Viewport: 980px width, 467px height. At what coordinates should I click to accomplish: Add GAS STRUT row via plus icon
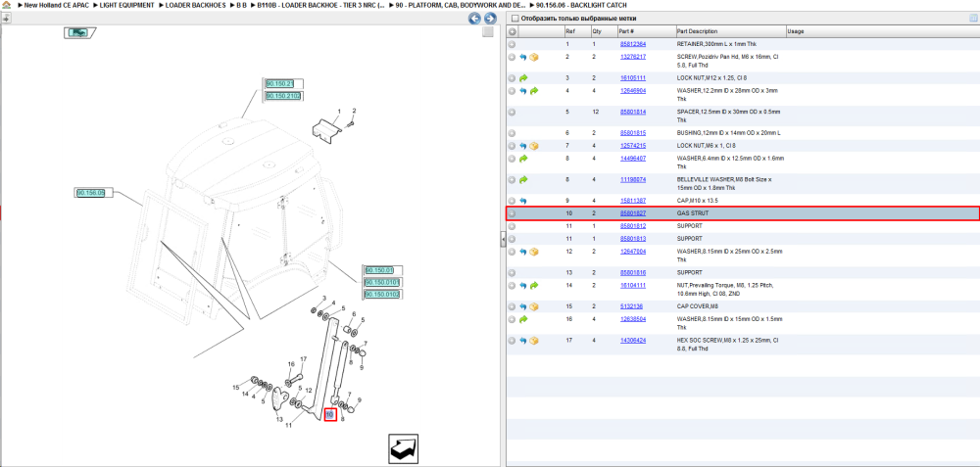(x=512, y=213)
